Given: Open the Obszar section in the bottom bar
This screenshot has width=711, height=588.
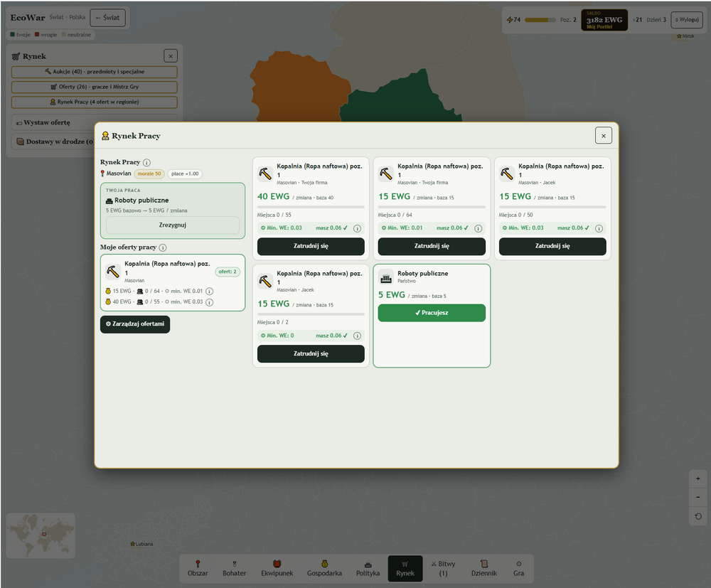Looking at the screenshot, I should click(x=198, y=569).
